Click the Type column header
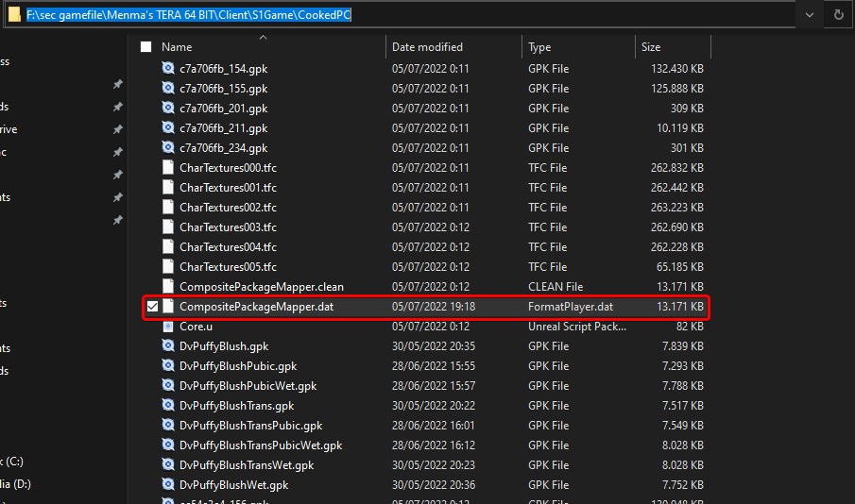 tap(539, 46)
